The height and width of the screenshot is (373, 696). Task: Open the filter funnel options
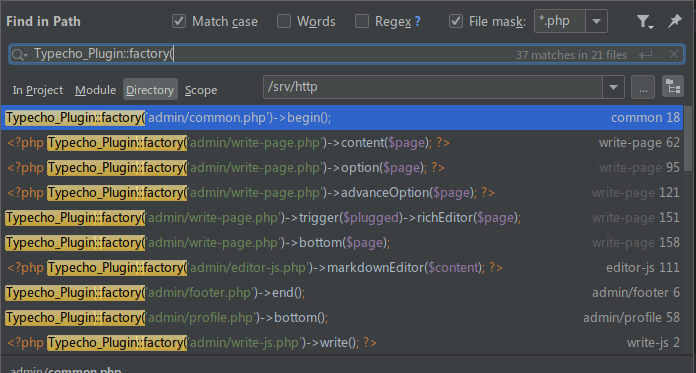tap(644, 21)
